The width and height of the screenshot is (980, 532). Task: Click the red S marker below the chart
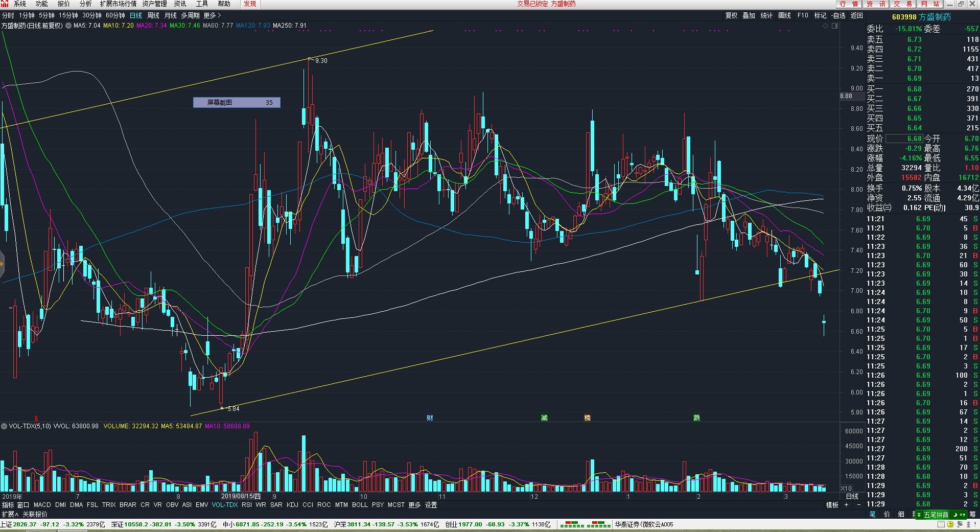(36, 418)
